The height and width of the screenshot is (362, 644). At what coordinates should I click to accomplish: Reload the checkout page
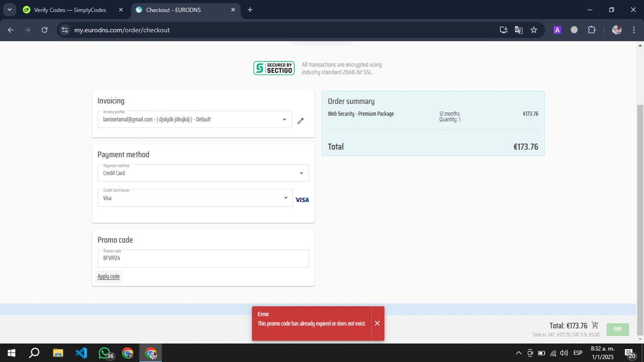pos(44,30)
